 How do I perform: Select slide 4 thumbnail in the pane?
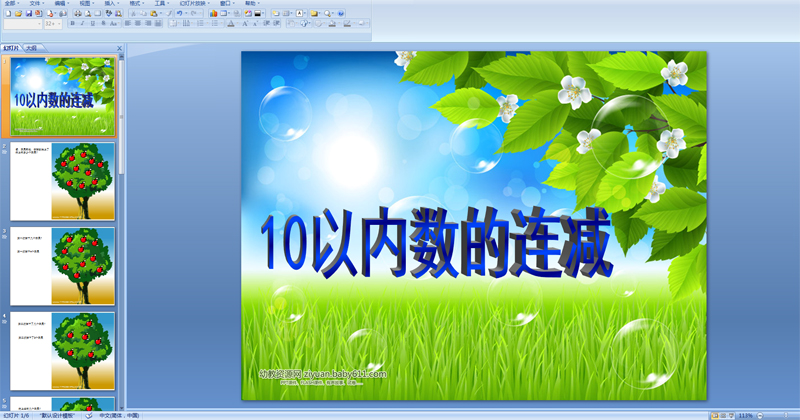(62, 351)
